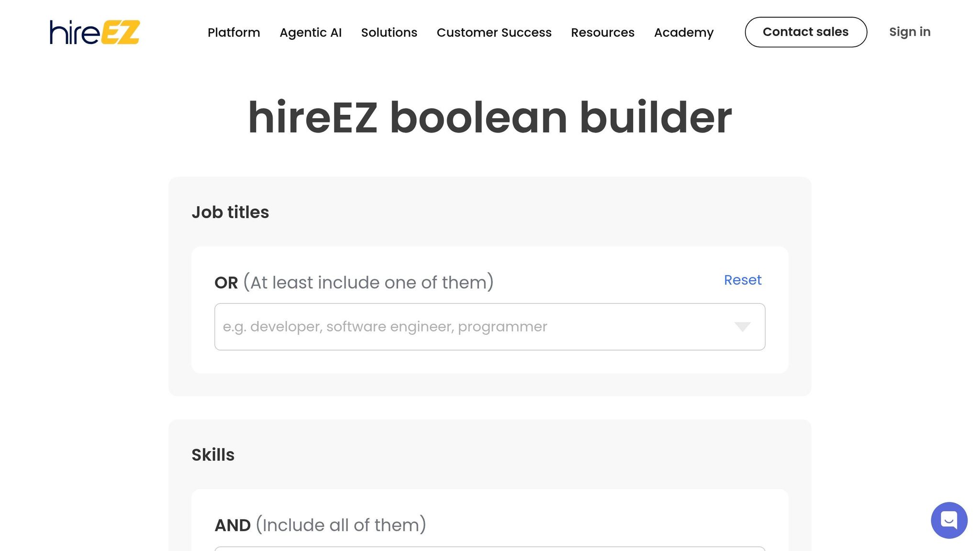This screenshot has height=551, width=980.
Task: Open the Solutions menu
Action: 389,33
